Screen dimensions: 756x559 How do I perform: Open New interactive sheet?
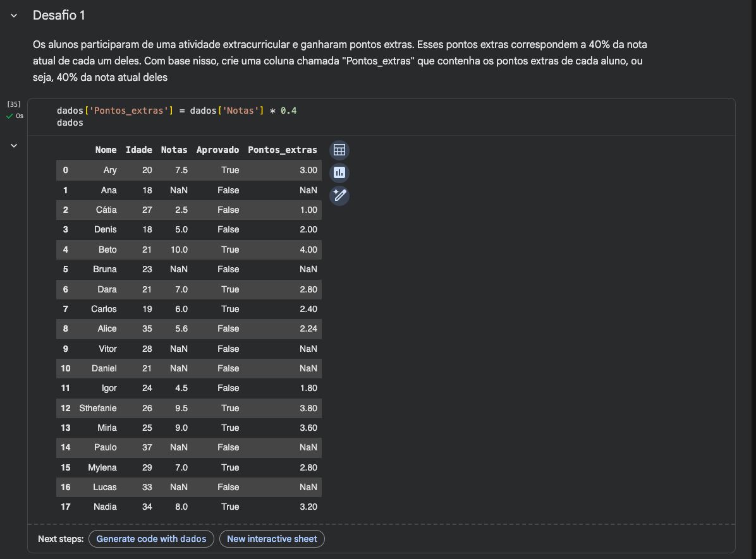(272, 539)
